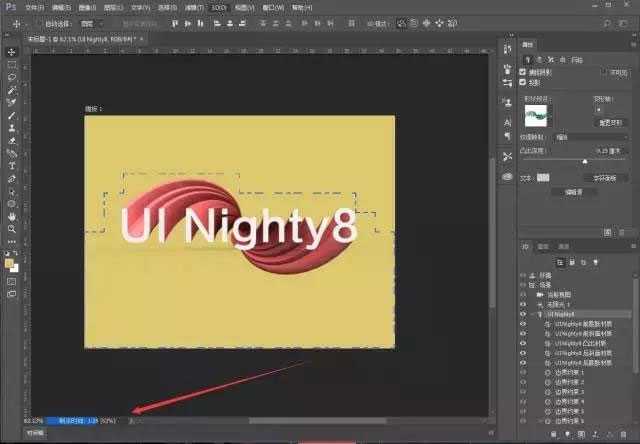
Task: Select the Rectangular Marquee tool
Action: [x=11, y=64]
